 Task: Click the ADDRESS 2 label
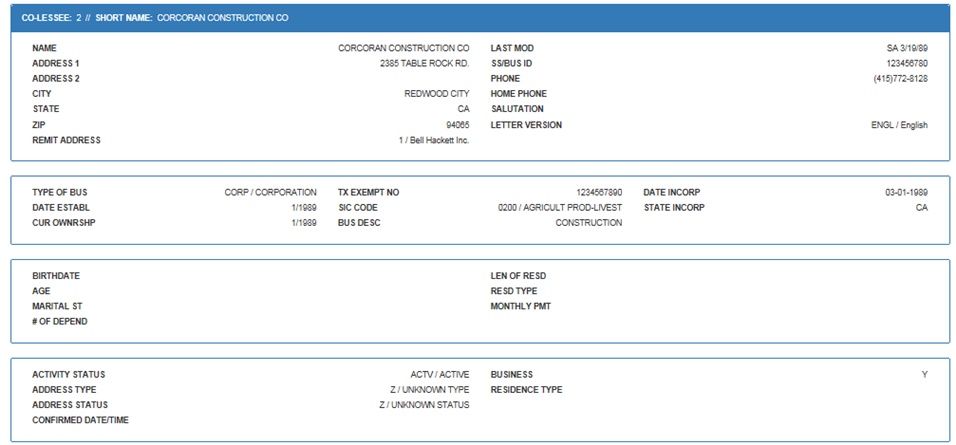pos(56,79)
